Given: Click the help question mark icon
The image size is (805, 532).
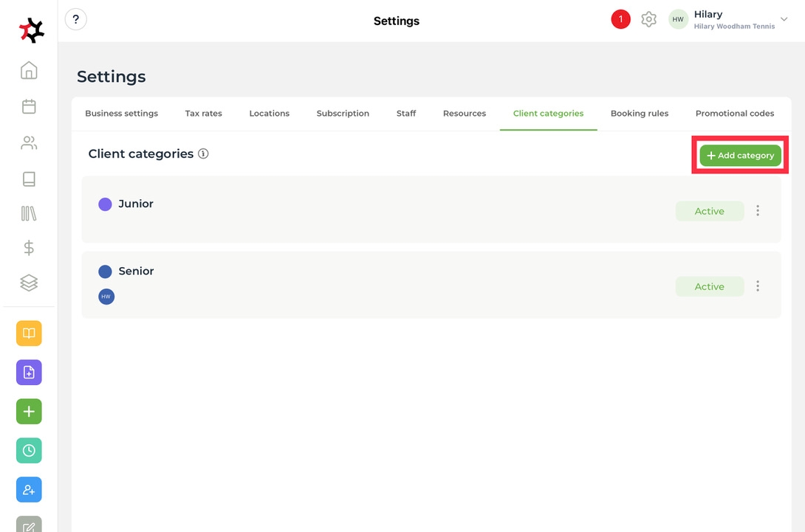Looking at the screenshot, I should click(x=75, y=20).
